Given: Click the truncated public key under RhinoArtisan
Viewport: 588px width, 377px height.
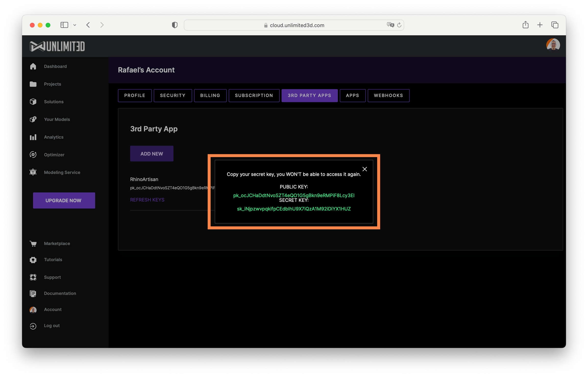Looking at the screenshot, I should [x=173, y=188].
